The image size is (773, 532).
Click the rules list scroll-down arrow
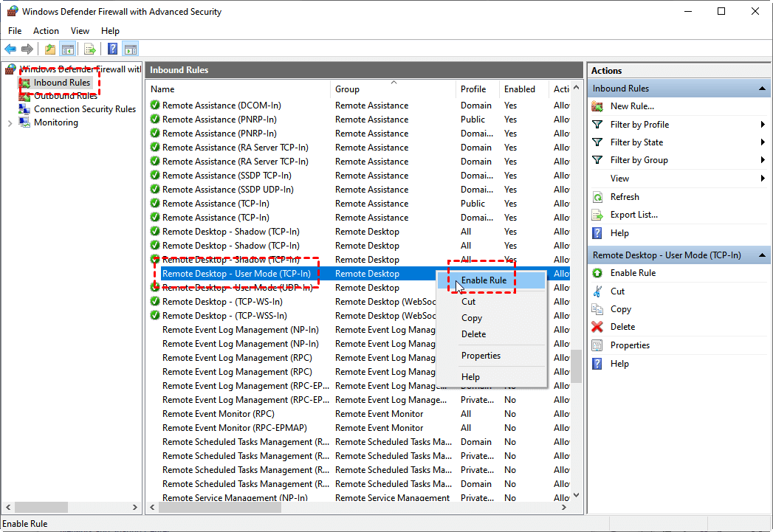point(577,495)
